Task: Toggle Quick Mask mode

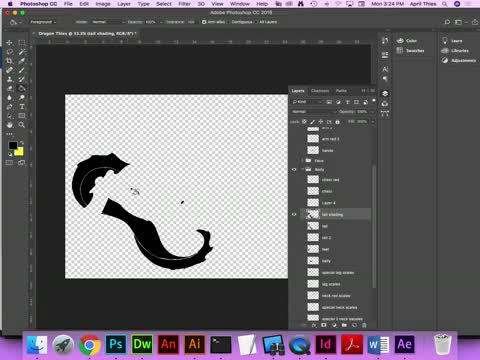Action: (9, 163)
